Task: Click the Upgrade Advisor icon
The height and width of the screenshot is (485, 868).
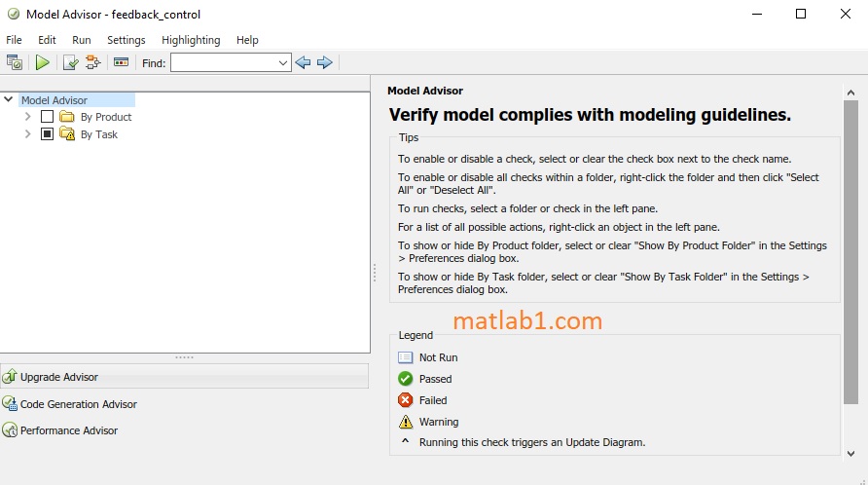Action: (x=10, y=377)
